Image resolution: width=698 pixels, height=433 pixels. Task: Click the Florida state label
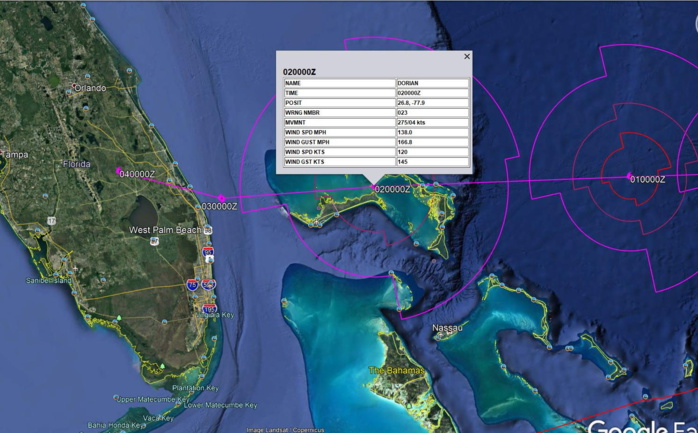point(77,164)
